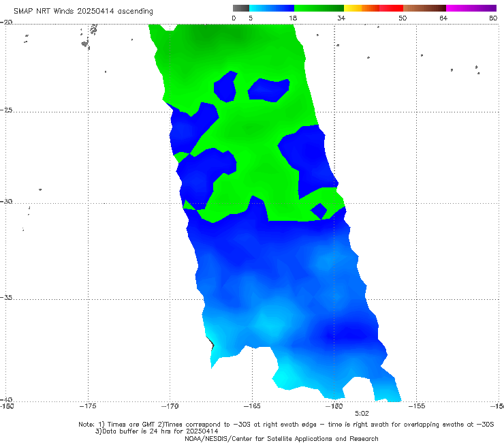Image resolution: width=504 pixels, height=443 pixels.
Task: Click the title 'SMAP NRT Winds 20250414 ascending'
Action: (x=83, y=11)
